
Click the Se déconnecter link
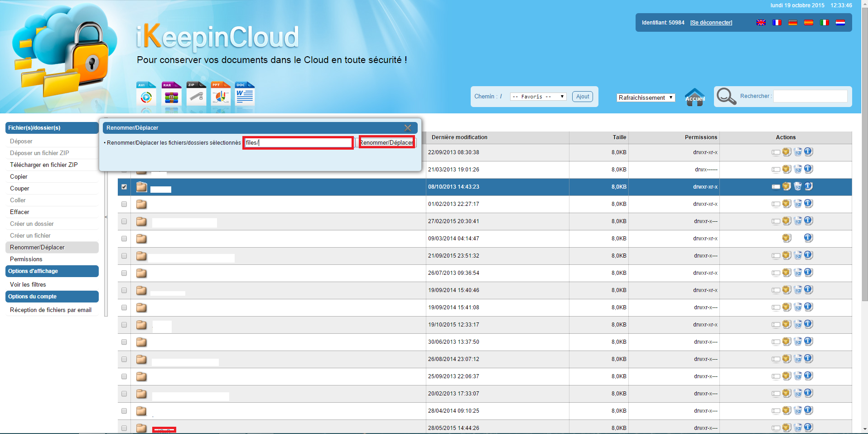711,22
